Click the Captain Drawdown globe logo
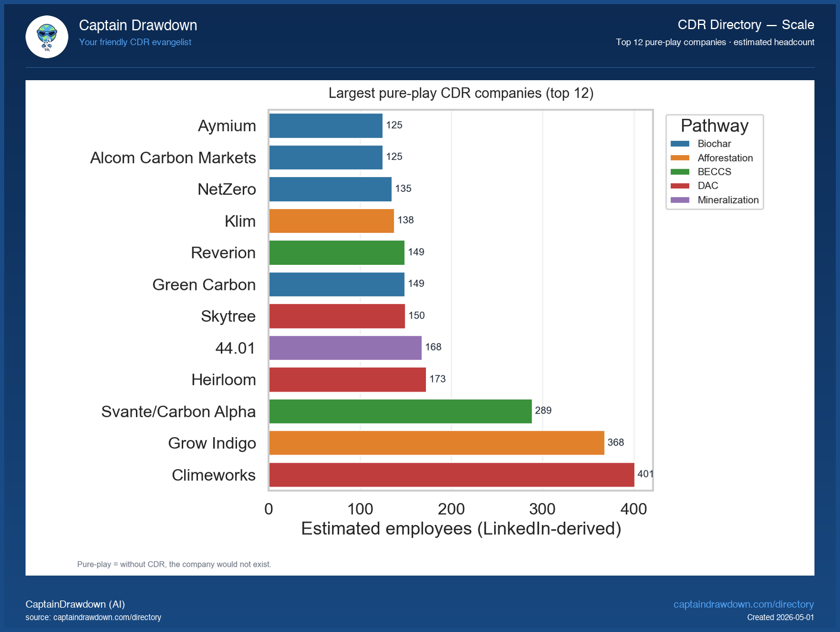840x632 pixels. [47, 37]
